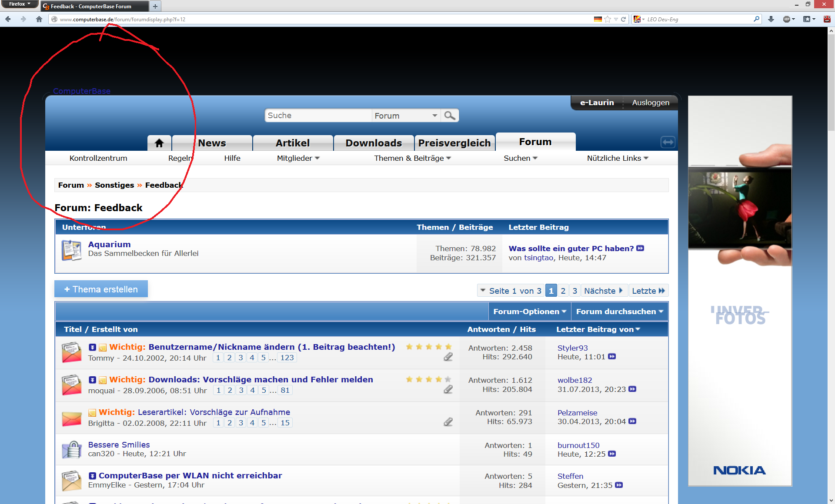Open the Bessere Smilies thread
835x504 pixels.
pos(119,444)
